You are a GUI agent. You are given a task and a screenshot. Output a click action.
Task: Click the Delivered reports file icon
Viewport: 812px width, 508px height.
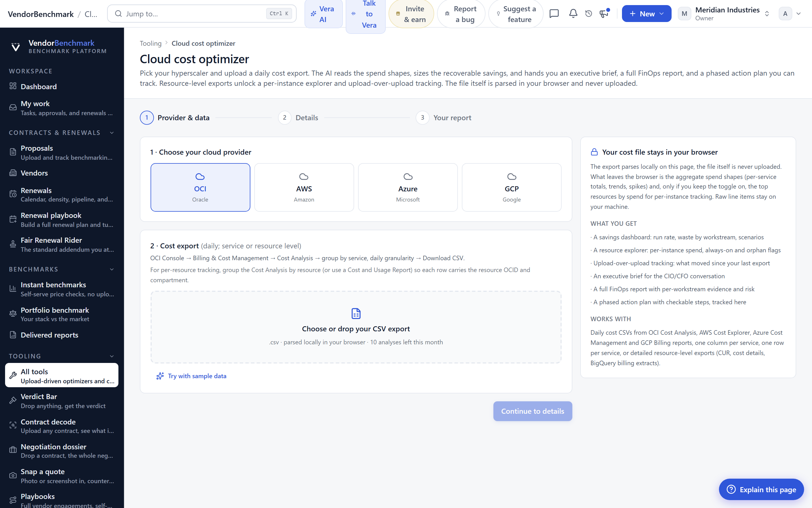coord(13,335)
